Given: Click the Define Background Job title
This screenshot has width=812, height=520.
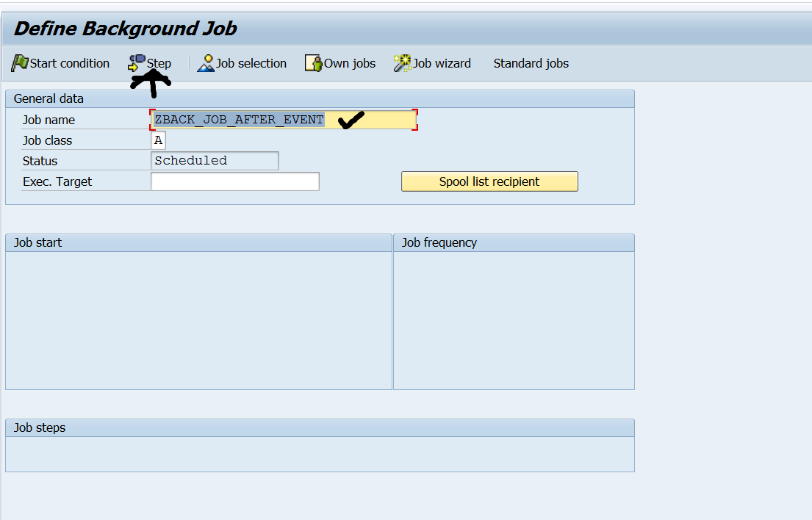Looking at the screenshot, I should [x=126, y=29].
